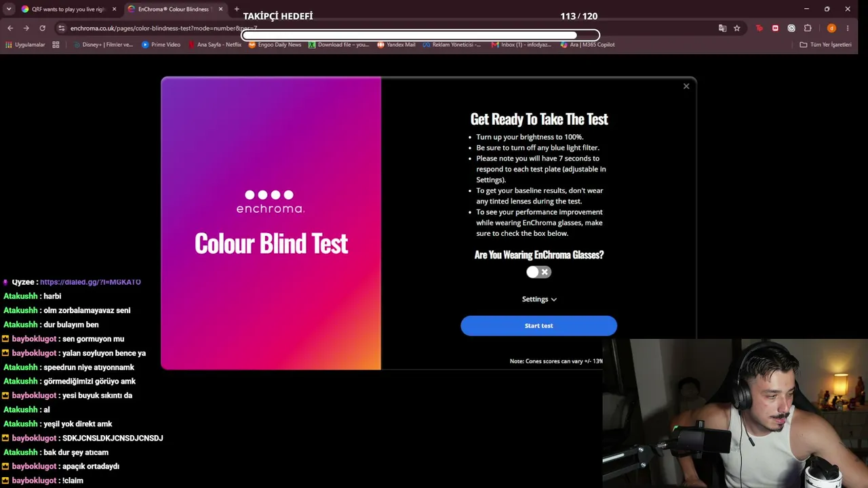Click the 'speedrun niye atıyonnamk' chat message
This screenshot has height=488, width=868.
coord(89,367)
